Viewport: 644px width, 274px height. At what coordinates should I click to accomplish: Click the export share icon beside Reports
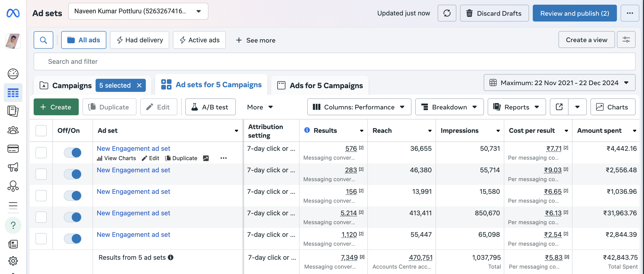(559, 107)
